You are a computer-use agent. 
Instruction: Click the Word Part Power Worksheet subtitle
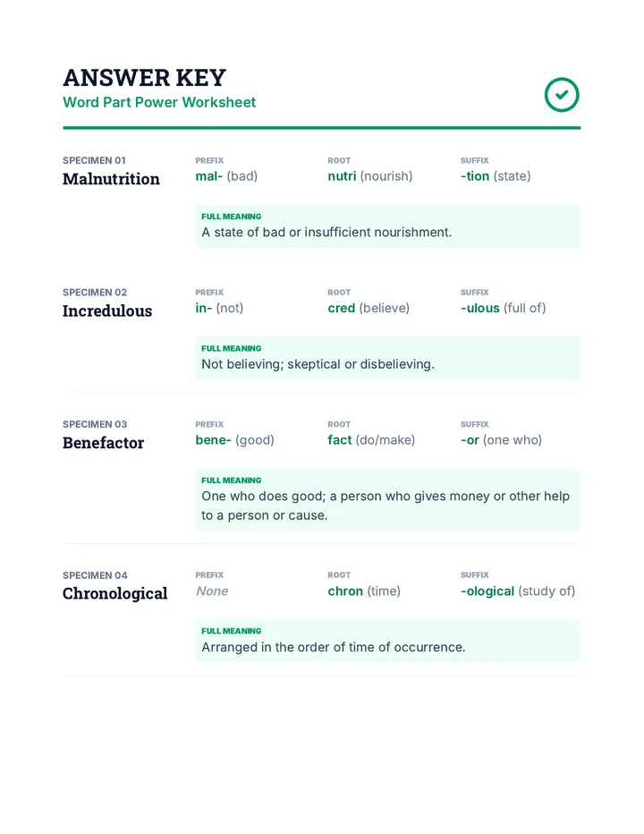coord(159,102)
